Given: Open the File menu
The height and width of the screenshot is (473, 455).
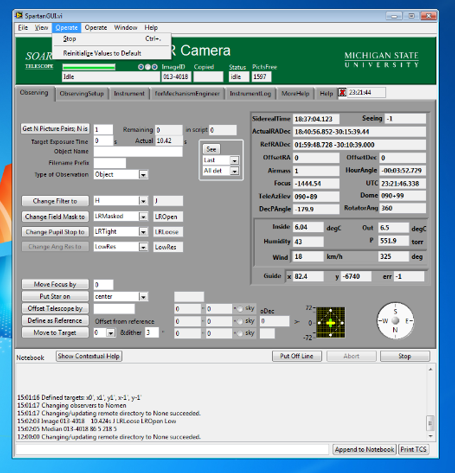Looking at the screenshot, I should coord(23,28).
